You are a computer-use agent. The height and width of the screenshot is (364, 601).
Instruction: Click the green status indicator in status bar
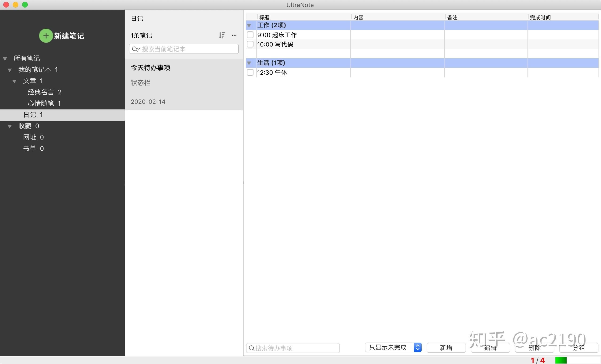coord(561,360)
